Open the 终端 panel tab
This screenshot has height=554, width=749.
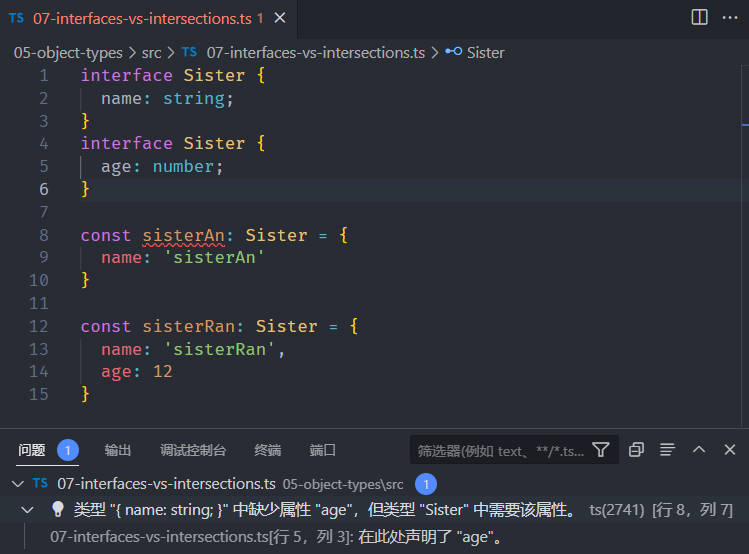268,450
